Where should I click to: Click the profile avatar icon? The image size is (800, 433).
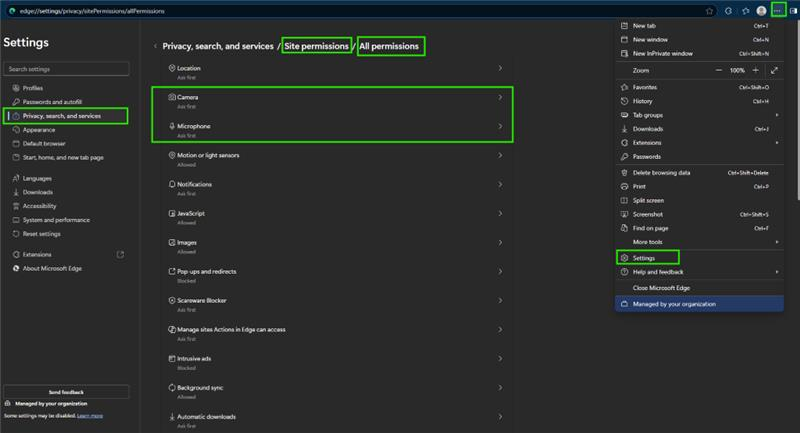tap(761, 11)
